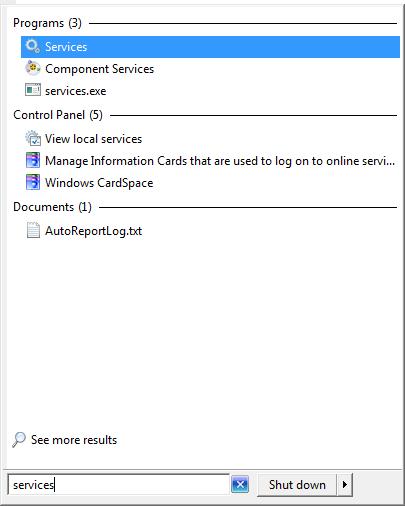Click the Shut down button

[x=297, y=484]
